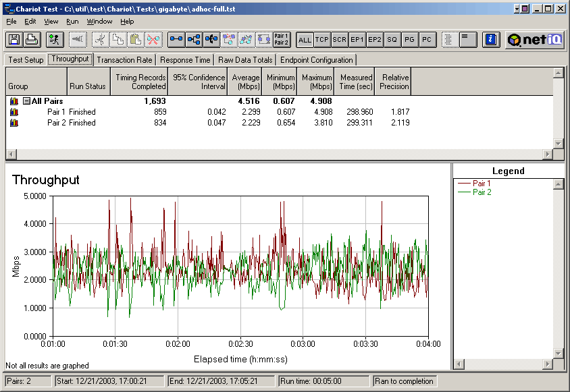The height and width of the screenshot is (392, 570).
Task: Click the results table scroll-down arrow
Action: (558, 143)
